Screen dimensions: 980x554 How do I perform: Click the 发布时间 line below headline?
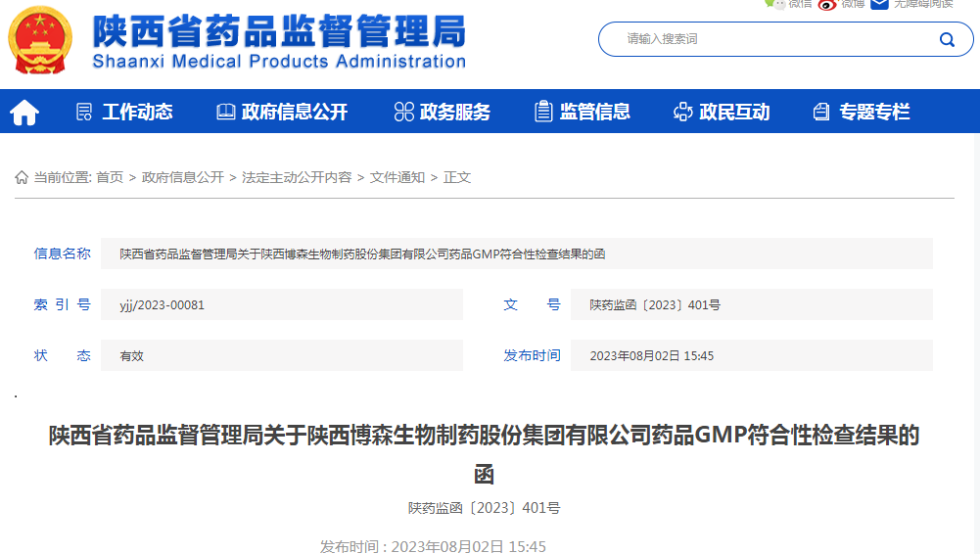point(433,546)
